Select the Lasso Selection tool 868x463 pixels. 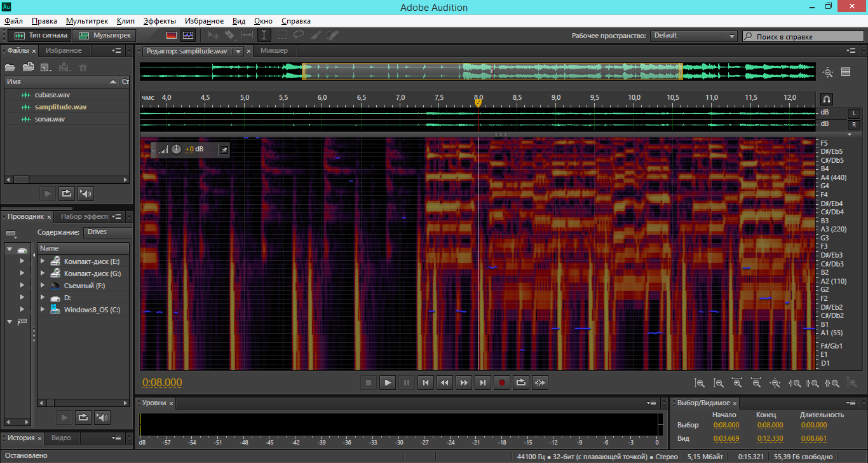297,36
